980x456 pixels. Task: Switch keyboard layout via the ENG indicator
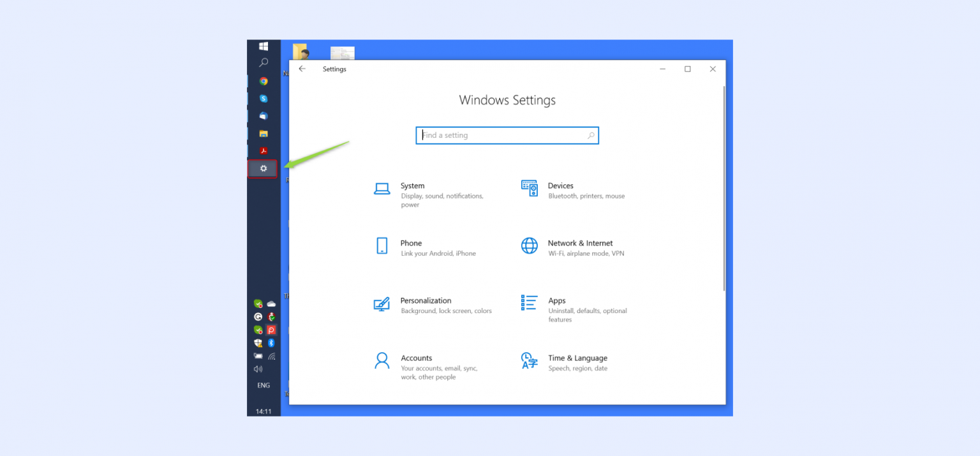click(264, 385)
